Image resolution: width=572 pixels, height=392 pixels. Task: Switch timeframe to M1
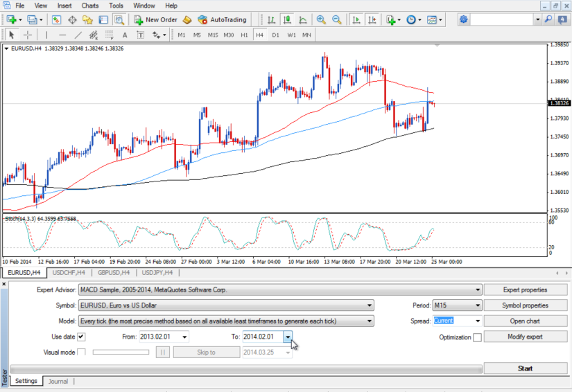181,35
